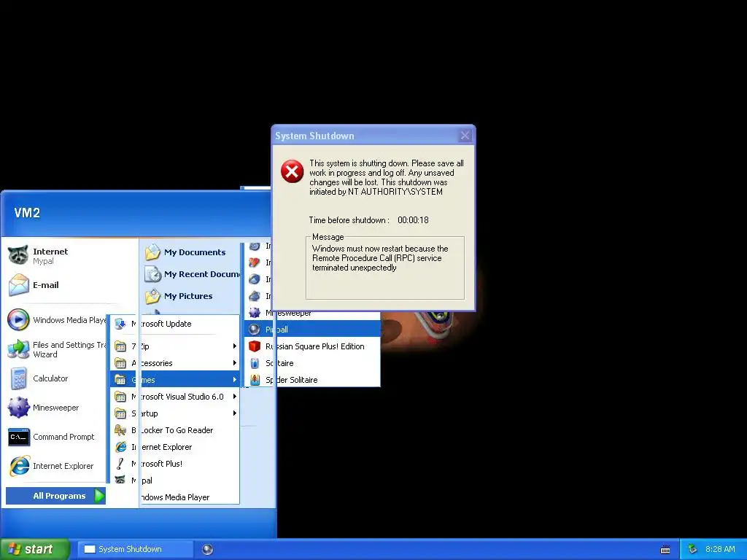747x560 pixels.
Task: Click Solitaire card icon in Games submenu
Action: (255, 363)
